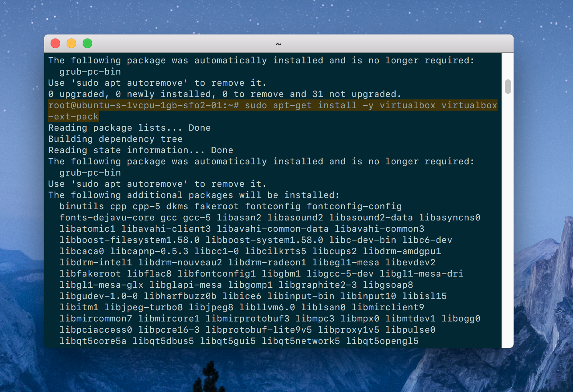Click 'dkms' package name
Viewport: 573px width, 392px height.
coord(177,206)
